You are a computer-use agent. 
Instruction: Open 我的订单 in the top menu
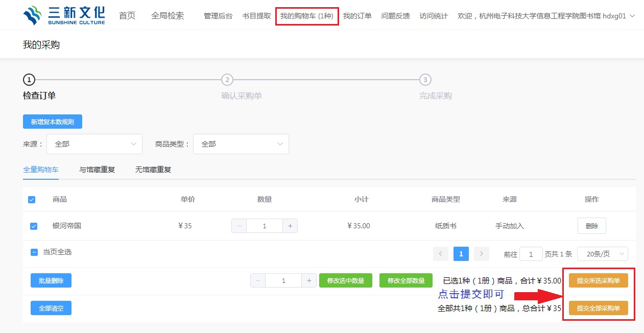tap(357, 16)
